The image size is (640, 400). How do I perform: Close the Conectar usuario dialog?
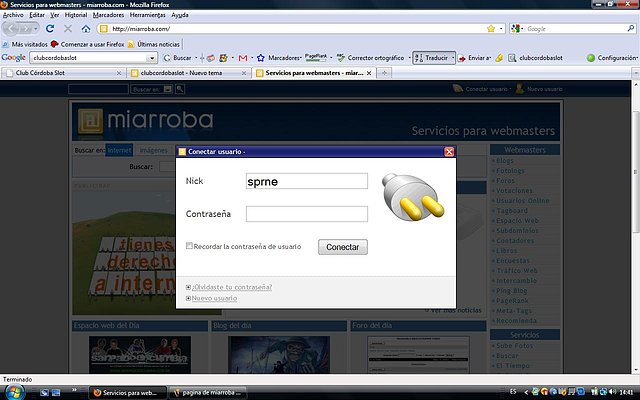(x=449, y=151)
